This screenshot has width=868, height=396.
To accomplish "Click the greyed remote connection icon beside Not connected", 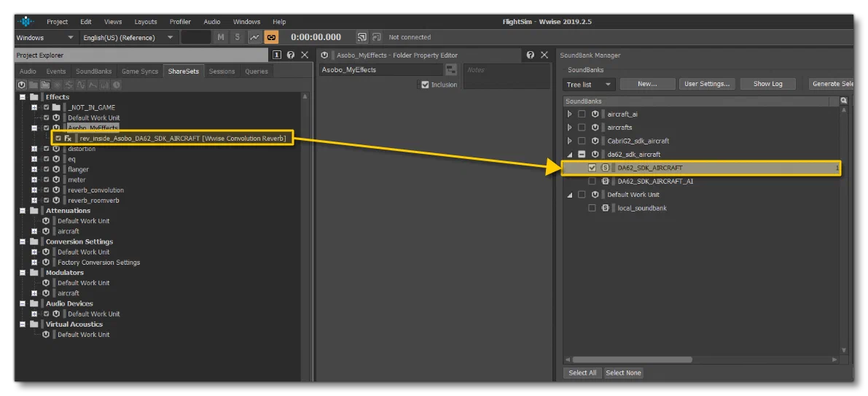I will (x=377, y=37).
